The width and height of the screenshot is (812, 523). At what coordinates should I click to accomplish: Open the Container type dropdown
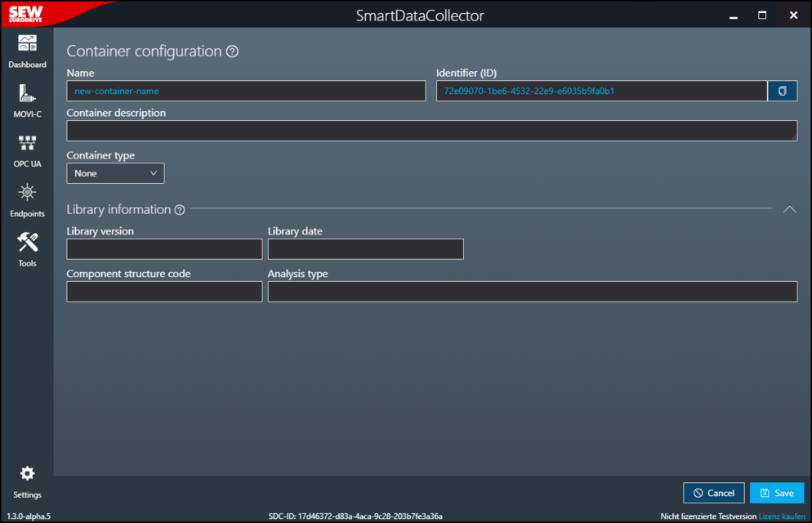115,173
